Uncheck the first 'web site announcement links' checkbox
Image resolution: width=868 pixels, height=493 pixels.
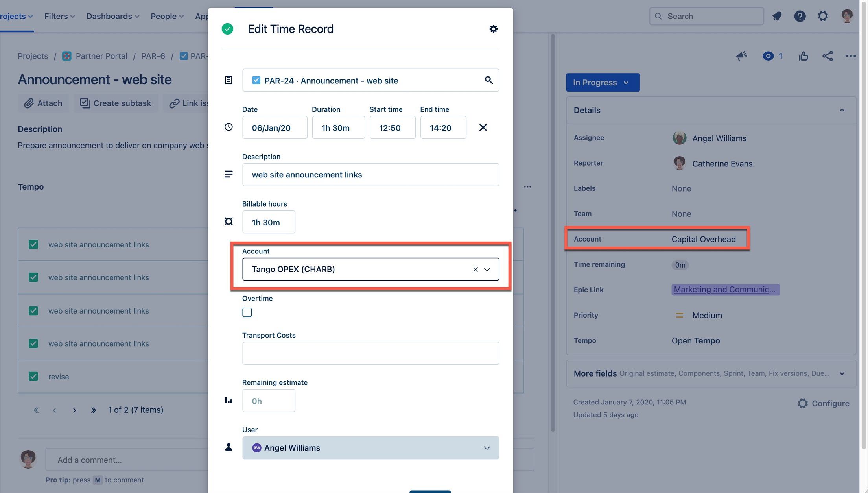33,244
